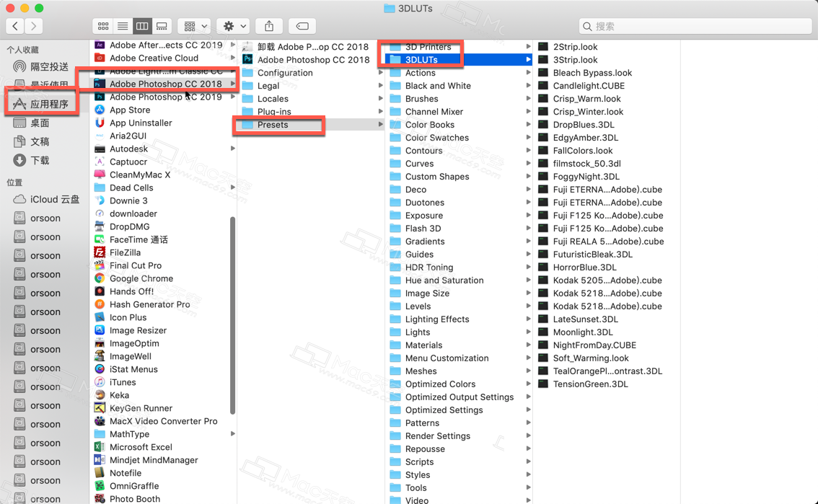Screen dimensions: 818x504
Task: Expand the Brushes folder arrow
Action: 529,99
